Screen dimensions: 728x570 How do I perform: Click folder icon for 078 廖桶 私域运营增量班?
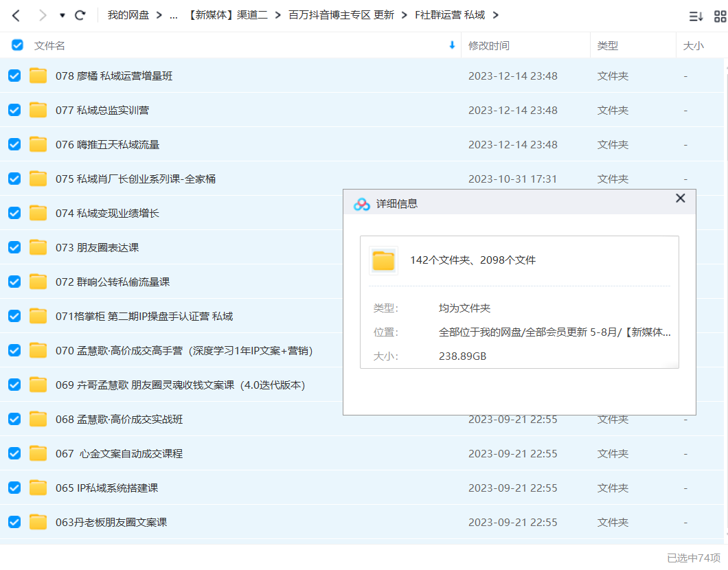coord(38,76)
